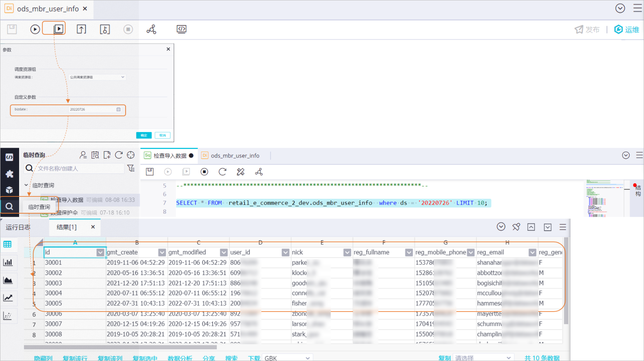644x361 pixels.
Task: Open the 公共调度资源组 resource group dropdown
Action: pyautogui.click(x=97, y=77)
